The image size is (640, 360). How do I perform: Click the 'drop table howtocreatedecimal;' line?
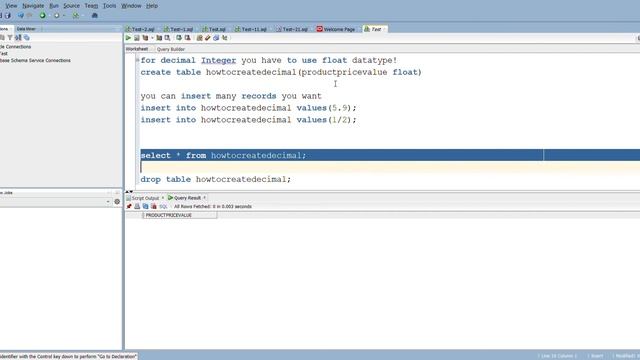(216, 180)
